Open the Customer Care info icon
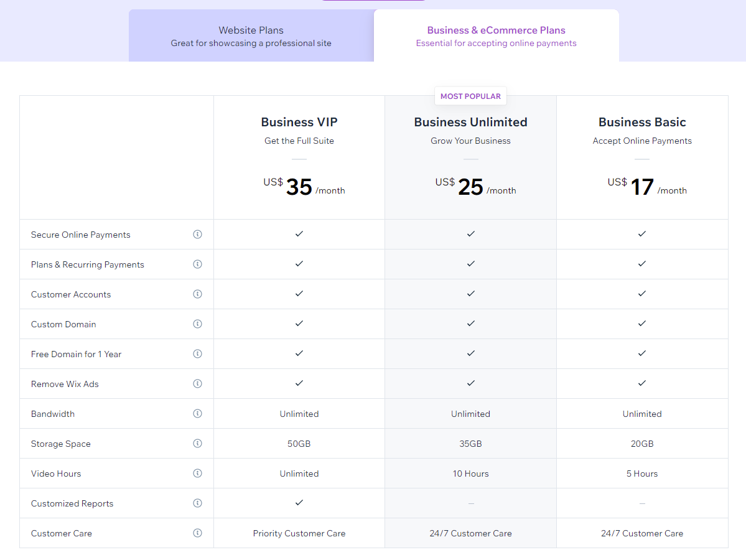The image size is (746, 560). pos(197,533)
